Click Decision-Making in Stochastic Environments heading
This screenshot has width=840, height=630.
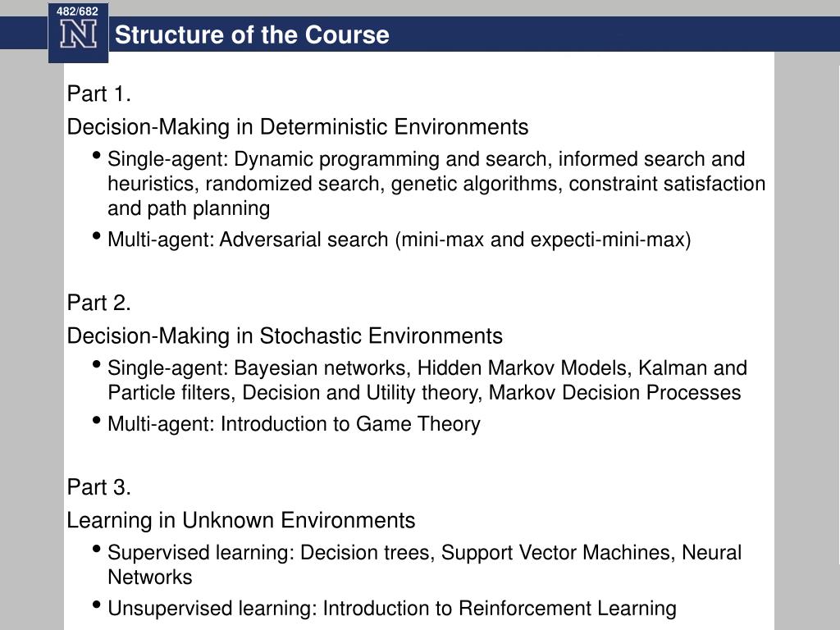click(x=285, y=336)
